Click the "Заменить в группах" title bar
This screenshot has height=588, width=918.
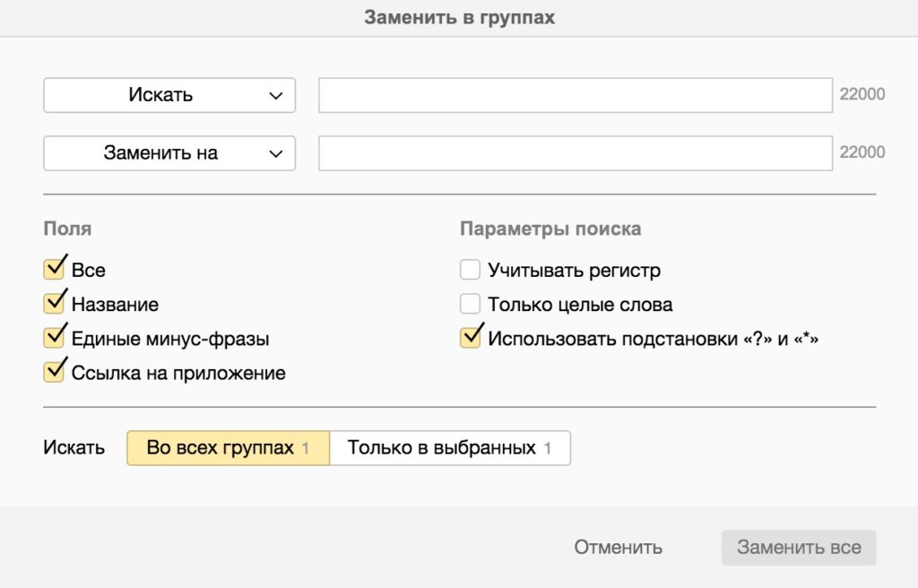coord(459,18)
